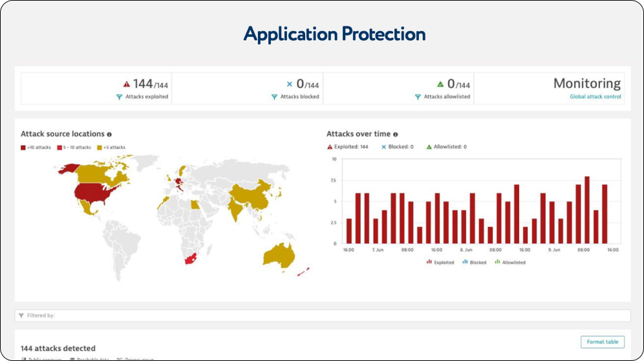
Task: Click the Attacks allowlisted filter icon
Action: [x=418, y=97]
